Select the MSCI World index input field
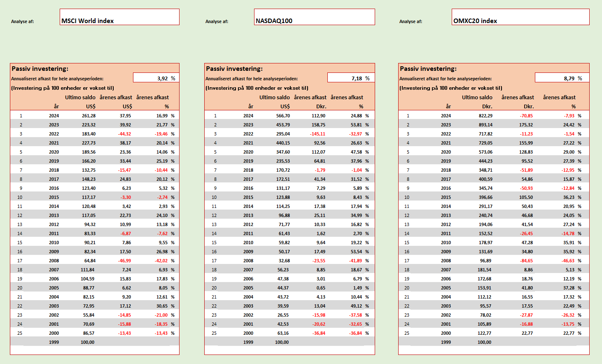 (119, 17)
